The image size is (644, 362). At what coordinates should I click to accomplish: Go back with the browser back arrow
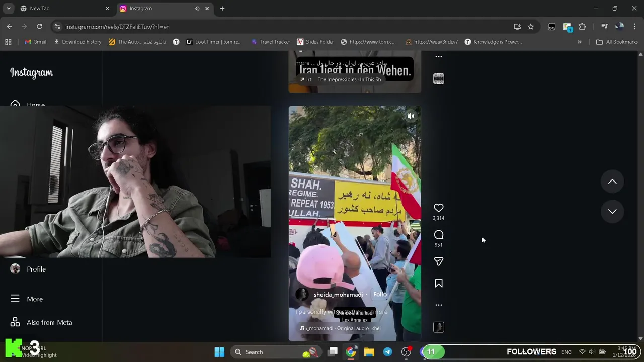(9, 27)
